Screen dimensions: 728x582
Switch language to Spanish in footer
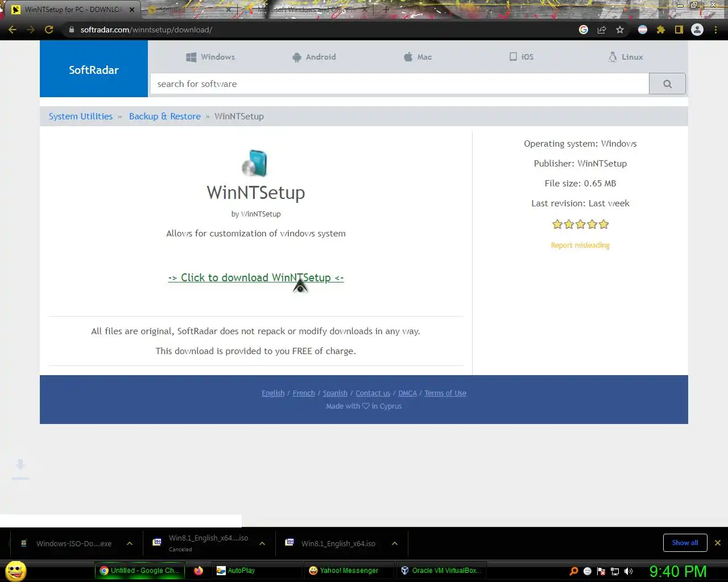coord(335,393)
